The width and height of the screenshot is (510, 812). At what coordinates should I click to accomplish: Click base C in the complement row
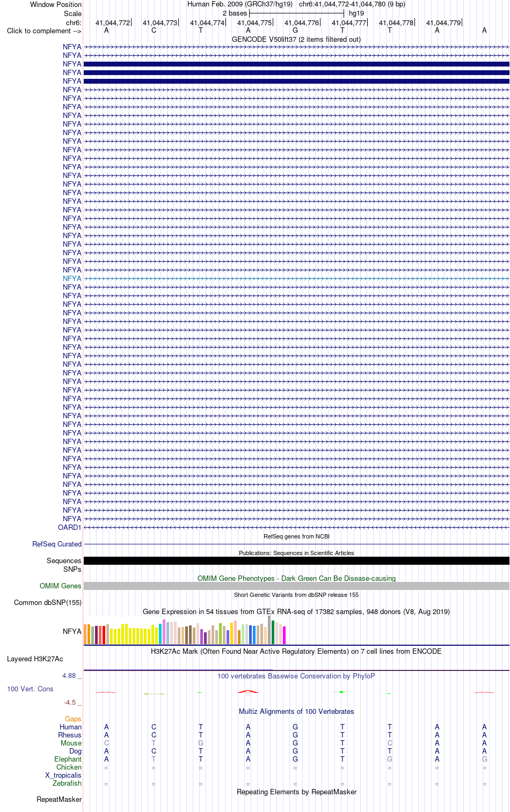coord(154,30)
